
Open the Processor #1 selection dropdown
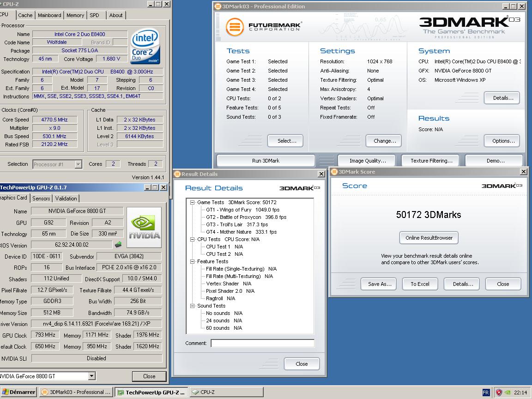point(79,164)
